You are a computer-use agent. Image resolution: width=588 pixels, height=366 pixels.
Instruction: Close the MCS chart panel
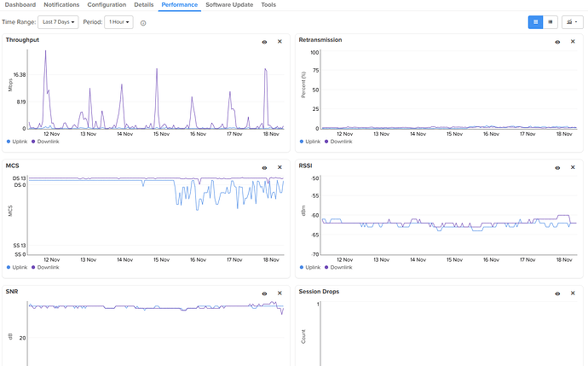point(280,167)
